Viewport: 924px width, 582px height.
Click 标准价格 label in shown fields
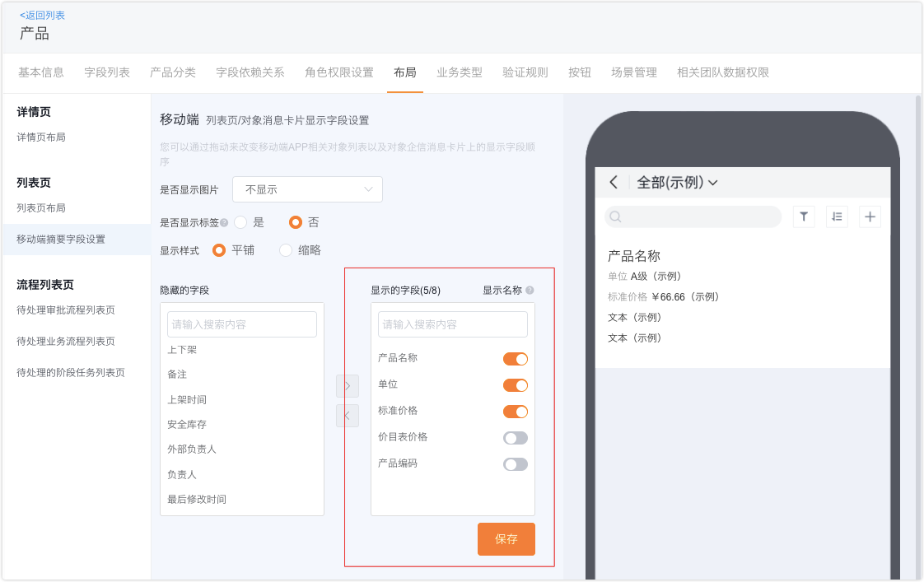(x=398, y=410)
